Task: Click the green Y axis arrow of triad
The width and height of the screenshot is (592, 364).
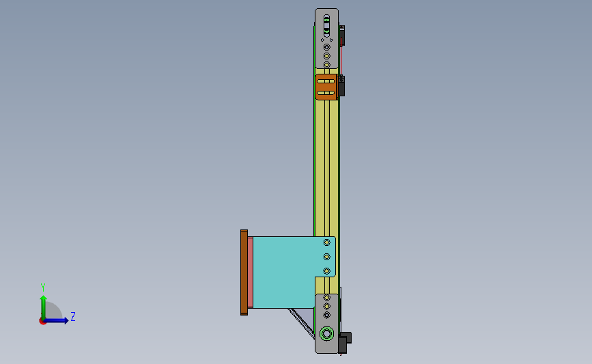Action: [x=43, y=307]
